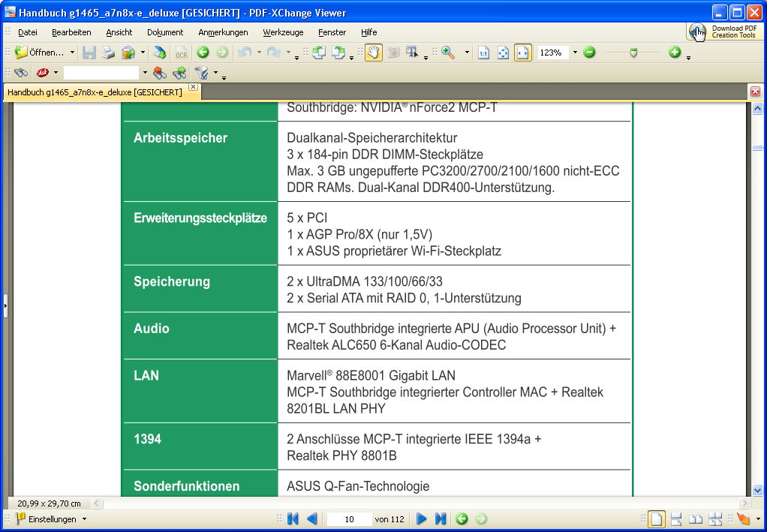Viewport: 767px width, 532px height.
Task: Select continuous page layout
Action: tap(676, 519)
